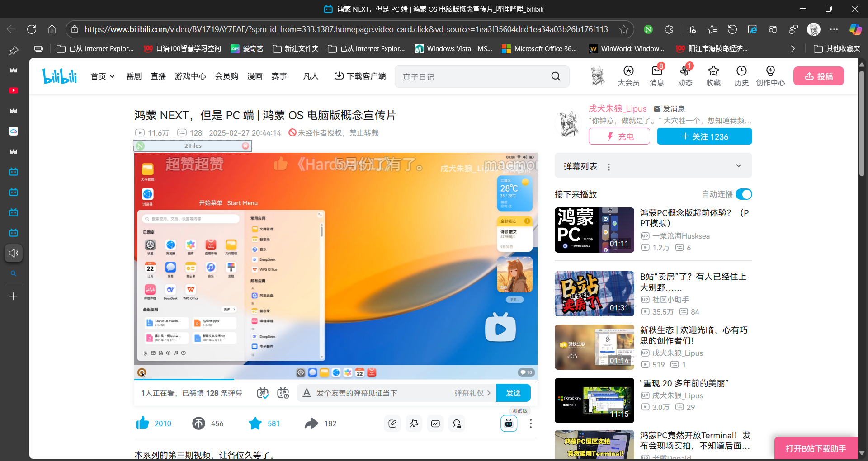Open the Copilot icon in toolbar
Screen dimensions: 868x461
click(855, 29)
